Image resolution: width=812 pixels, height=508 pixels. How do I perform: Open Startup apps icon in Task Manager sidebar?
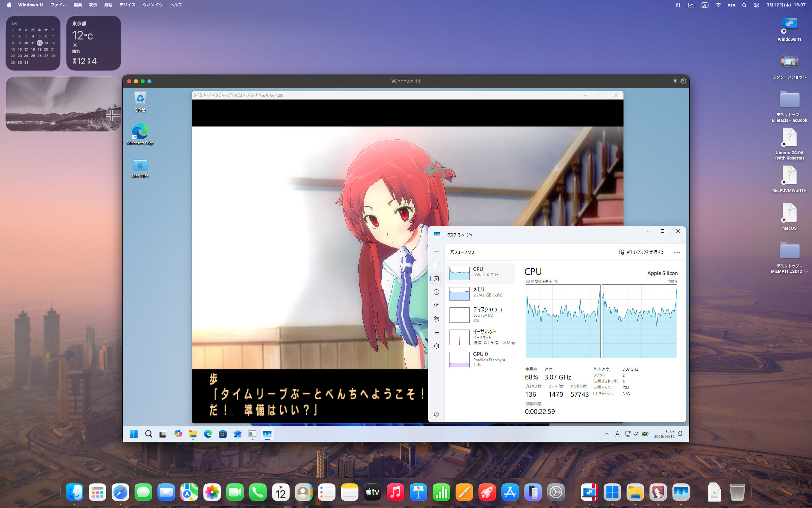click(x=436, y=306)
